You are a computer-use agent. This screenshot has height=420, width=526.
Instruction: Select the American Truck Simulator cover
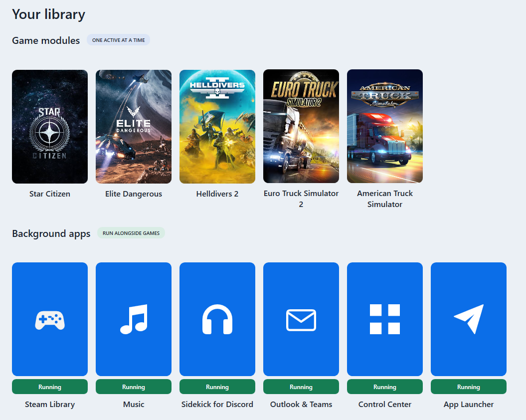(385, 126)
